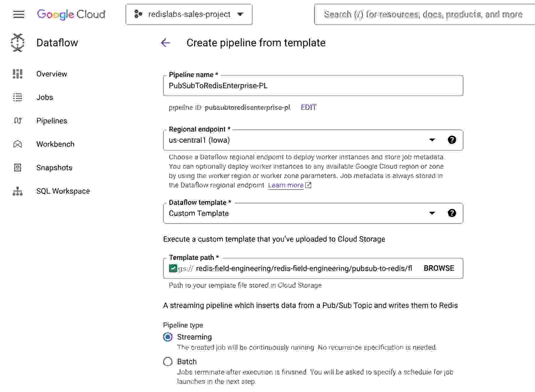Click the SQL Workspace icon
The image size is (535, 392).
(x=18, y=191)
